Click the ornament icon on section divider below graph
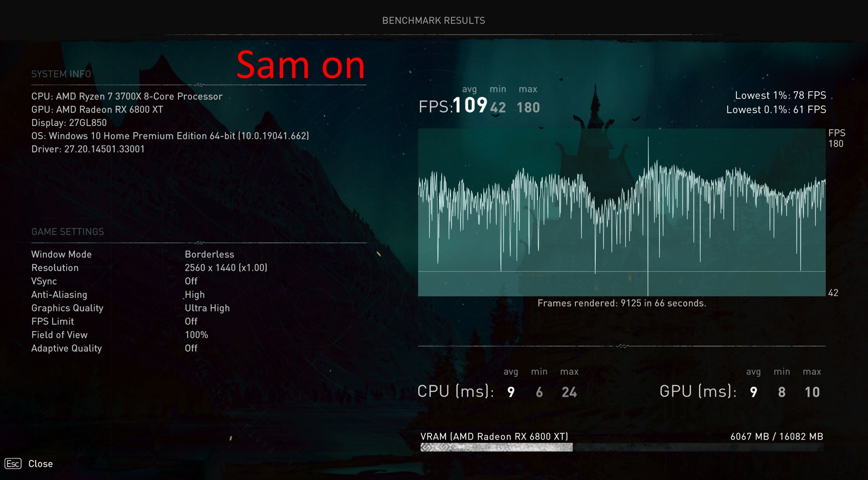The width and height of the screenshot is (868, 480). pyautogui.click(x=622, y=346)
